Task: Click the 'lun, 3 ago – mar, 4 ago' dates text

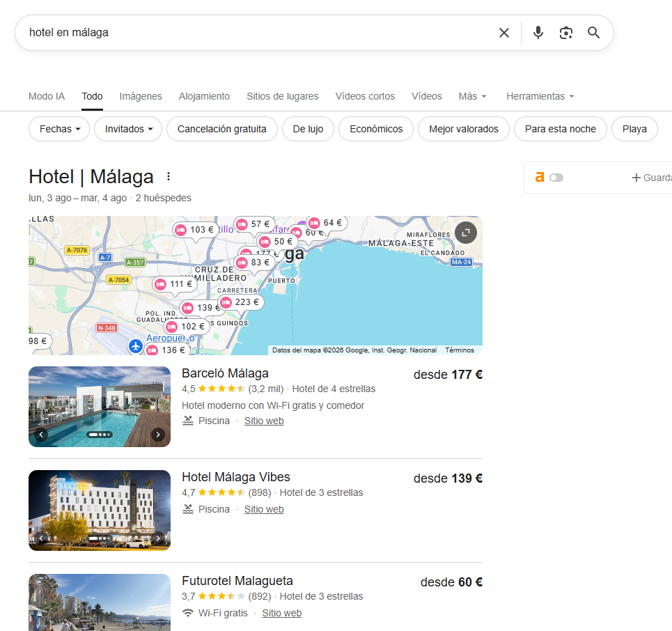Action: (x=77, y=198)
